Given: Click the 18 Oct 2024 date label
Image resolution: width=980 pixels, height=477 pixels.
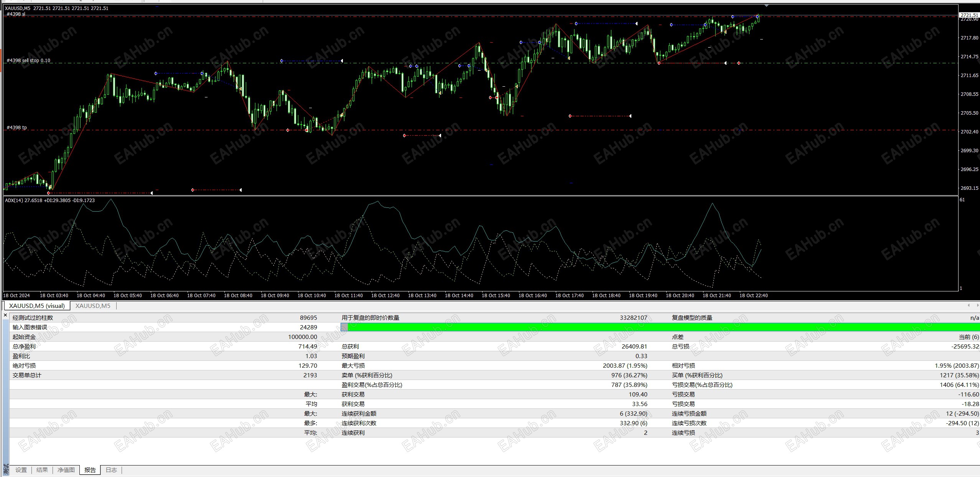Looking at the screenshot, I should pyautogui.click(x=16, y=296).
